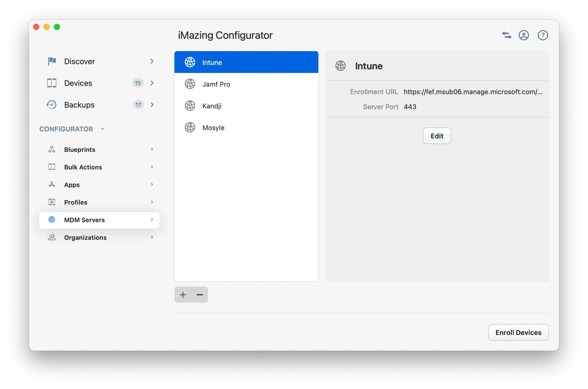Click the transfer arrows icon
Viewport: 588px width, 389px height.
pyautogui.click(x=506, y=35)
